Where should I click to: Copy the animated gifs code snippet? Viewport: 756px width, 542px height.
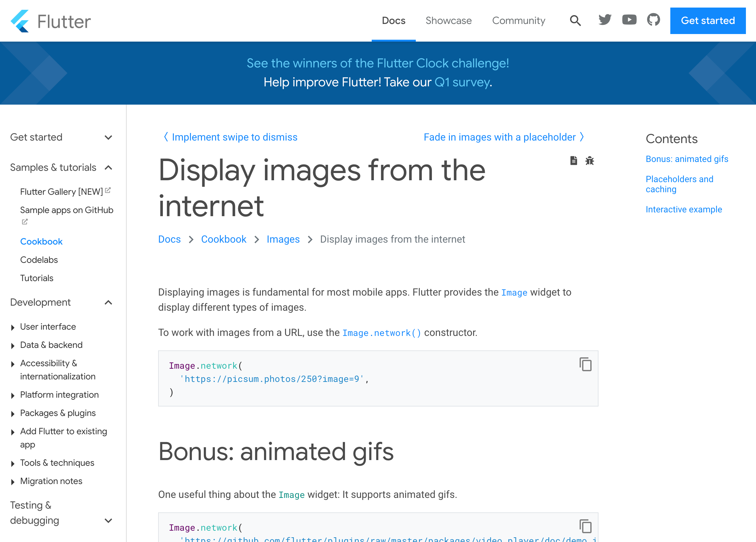coord(585,526)
